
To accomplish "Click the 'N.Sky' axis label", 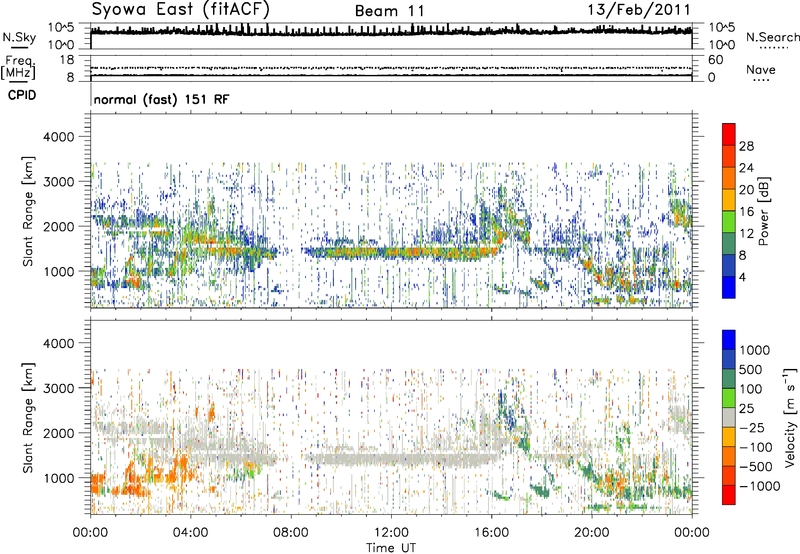I will (x=19, y=37).
